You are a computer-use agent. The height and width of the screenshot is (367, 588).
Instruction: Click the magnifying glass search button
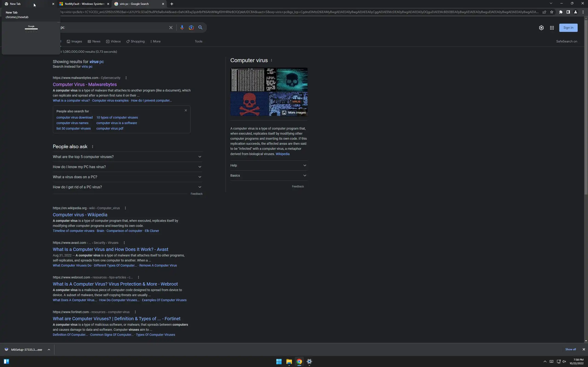[200, 28]
